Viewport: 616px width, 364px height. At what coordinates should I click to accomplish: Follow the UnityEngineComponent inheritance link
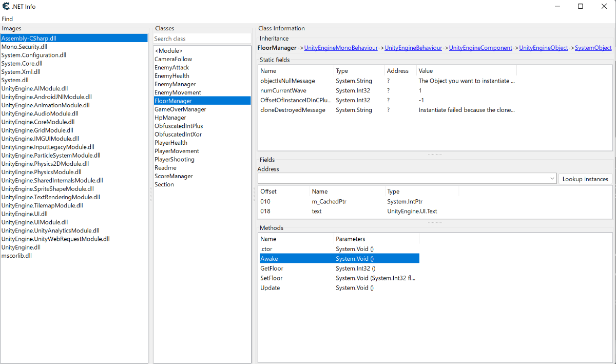(x=480, y=48)
